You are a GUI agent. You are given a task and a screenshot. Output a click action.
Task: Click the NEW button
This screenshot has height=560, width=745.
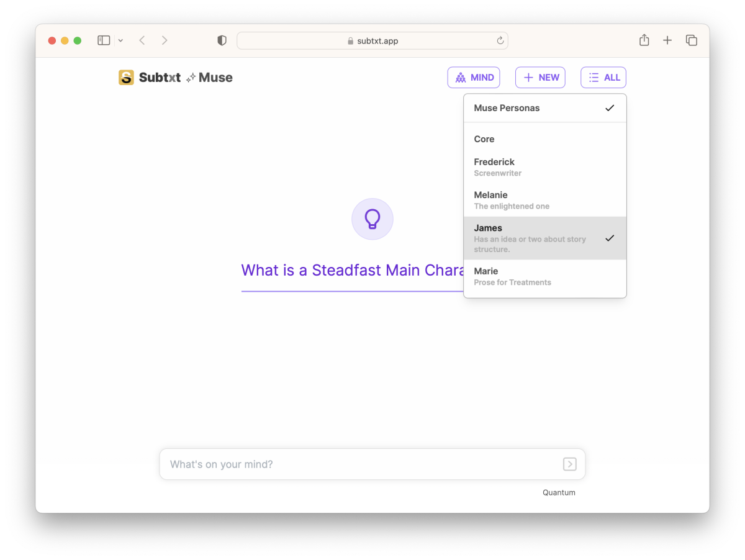coord(540,77)
